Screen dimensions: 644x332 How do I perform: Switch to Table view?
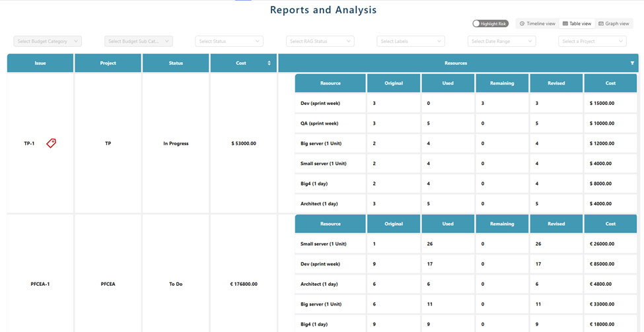coord(577,24)
